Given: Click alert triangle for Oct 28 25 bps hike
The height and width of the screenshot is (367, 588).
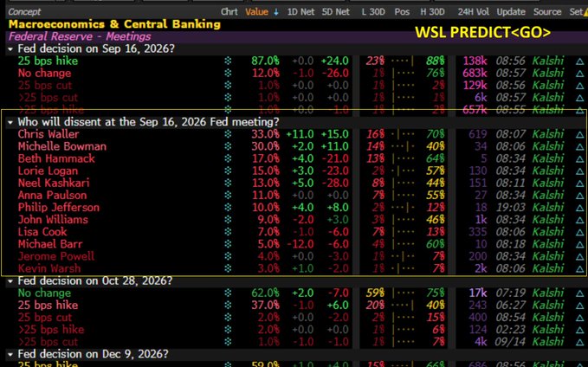Looking at the screenshot, I should click(x=579, y=306).
